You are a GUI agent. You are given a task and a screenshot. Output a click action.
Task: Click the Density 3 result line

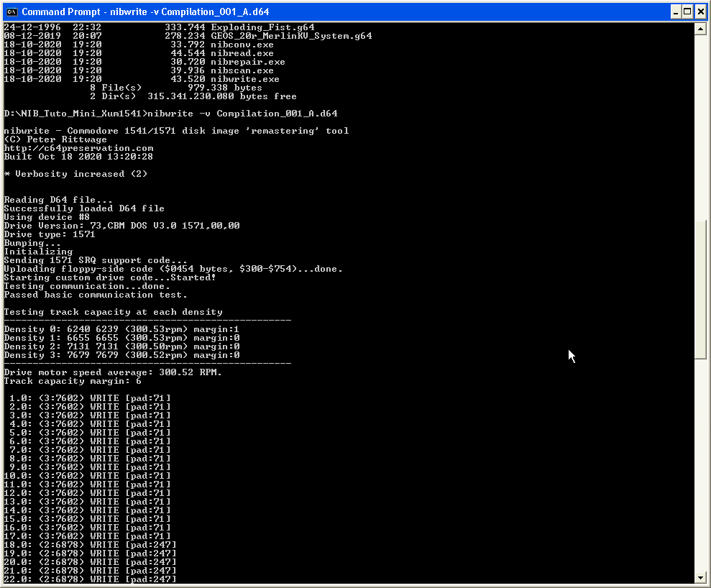coord(121,355)
